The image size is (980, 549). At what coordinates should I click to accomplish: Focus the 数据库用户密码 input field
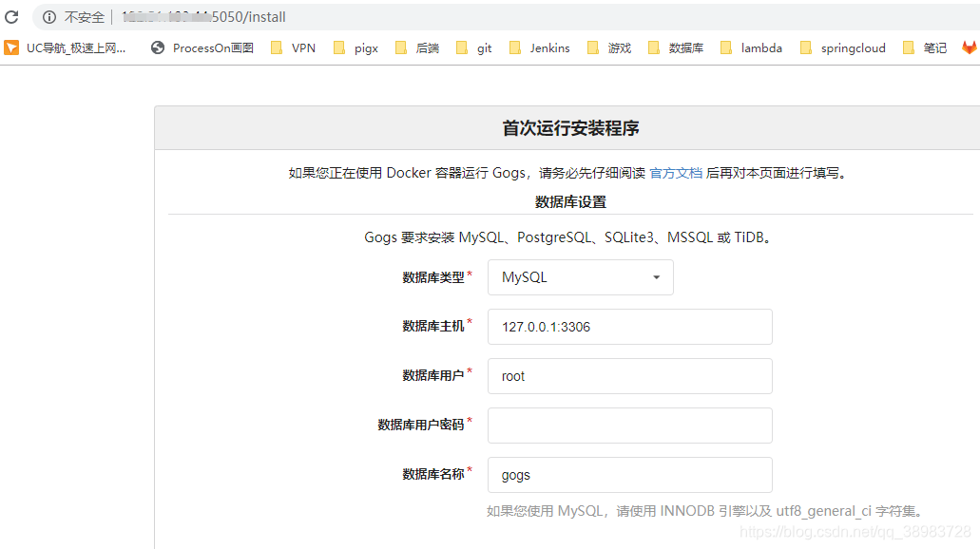coord(629,426)
